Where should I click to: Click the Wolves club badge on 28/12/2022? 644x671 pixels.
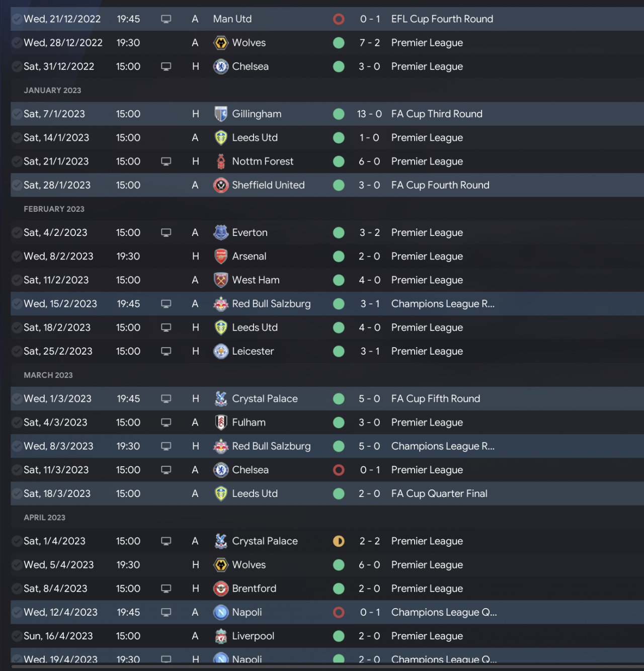[x=221, y=43]
